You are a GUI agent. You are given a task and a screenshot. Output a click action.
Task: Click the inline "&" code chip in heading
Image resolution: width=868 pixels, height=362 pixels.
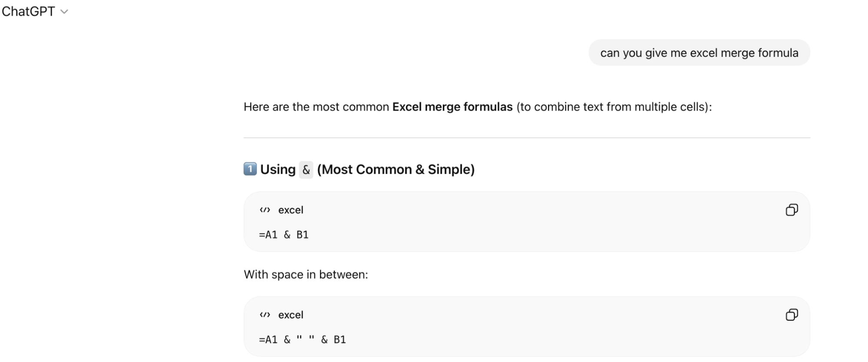pos(306,169)
